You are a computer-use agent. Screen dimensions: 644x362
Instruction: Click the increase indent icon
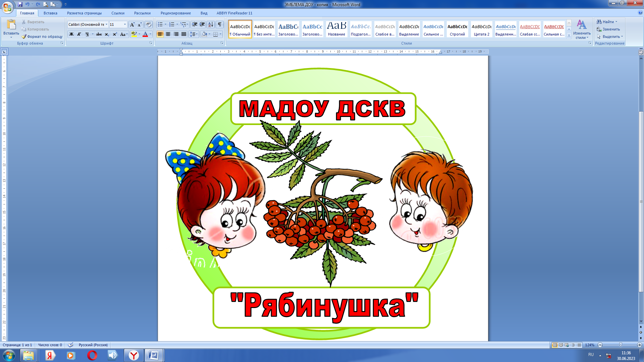pyautogui.click(x=202, y=24)
